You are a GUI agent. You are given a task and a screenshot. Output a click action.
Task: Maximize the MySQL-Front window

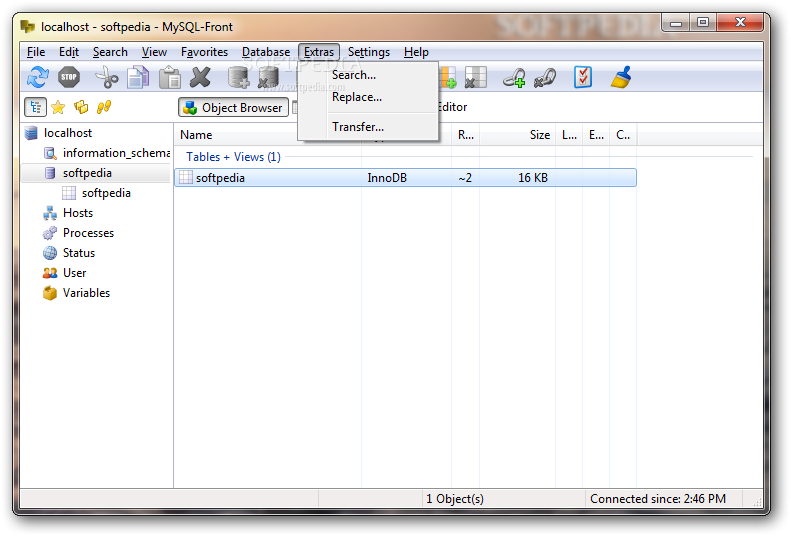[703, 23]
